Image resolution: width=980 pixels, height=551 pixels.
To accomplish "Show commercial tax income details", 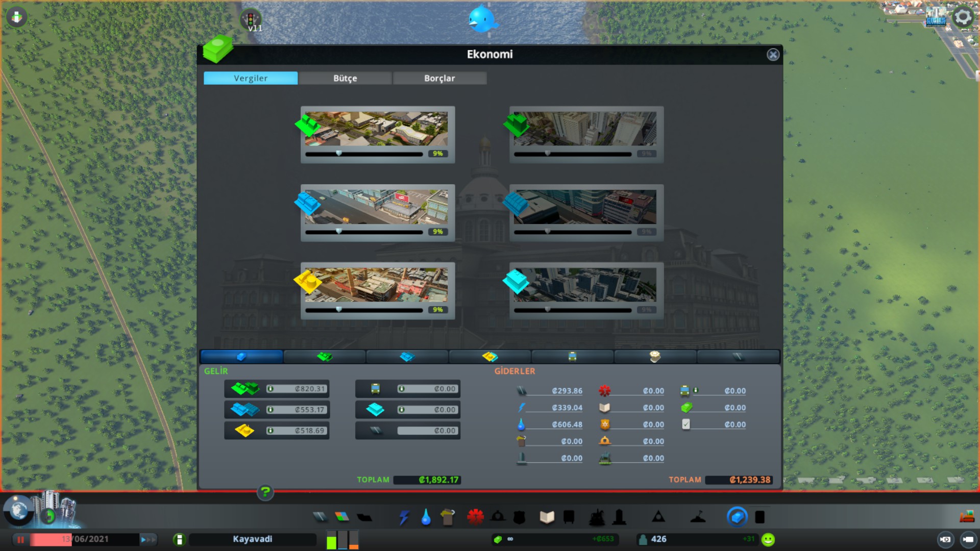I will (x=271, y=410).
